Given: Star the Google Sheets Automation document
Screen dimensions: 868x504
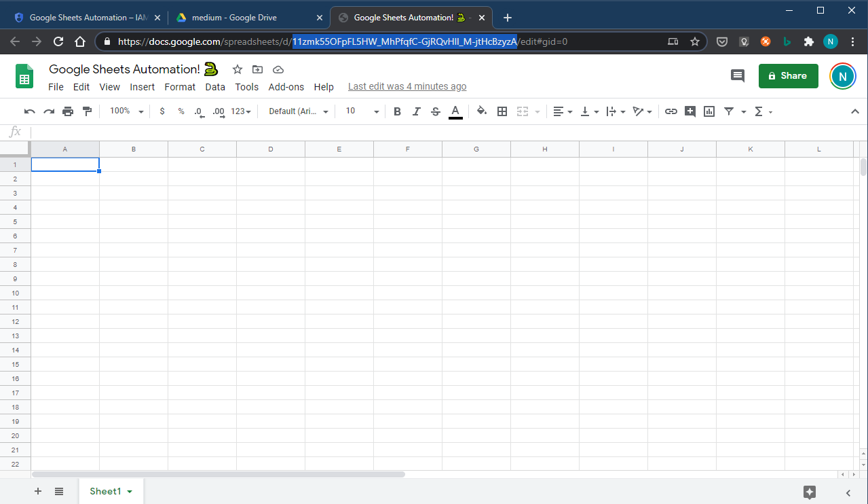Looking at the screenshot, I should (x=237, y=69).
